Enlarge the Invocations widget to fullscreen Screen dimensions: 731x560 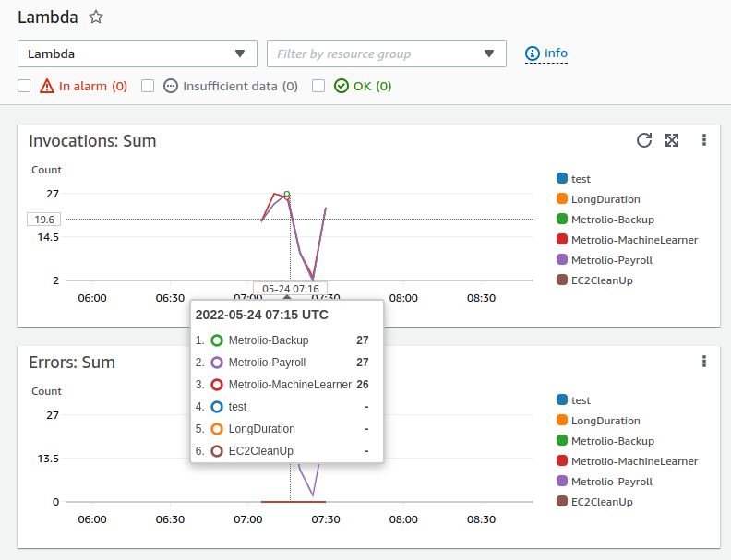(672, 140)
